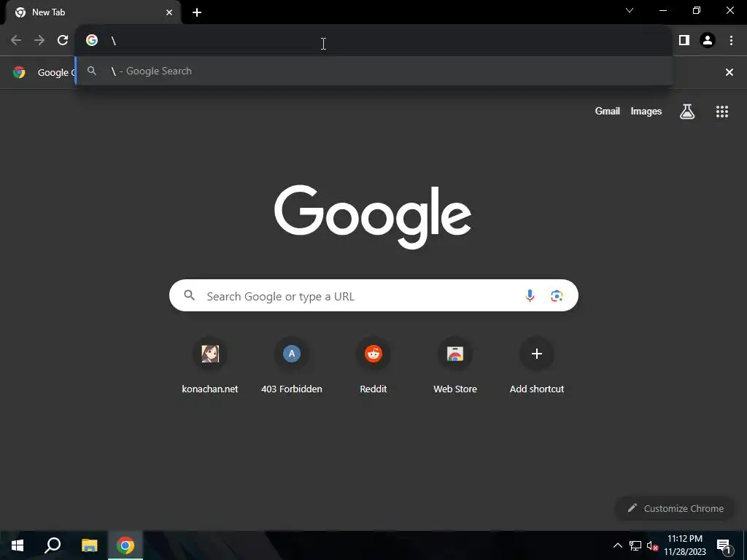
Task: Show hidden system tray icons
Action: pyautogui.click(x=617, y=545)
